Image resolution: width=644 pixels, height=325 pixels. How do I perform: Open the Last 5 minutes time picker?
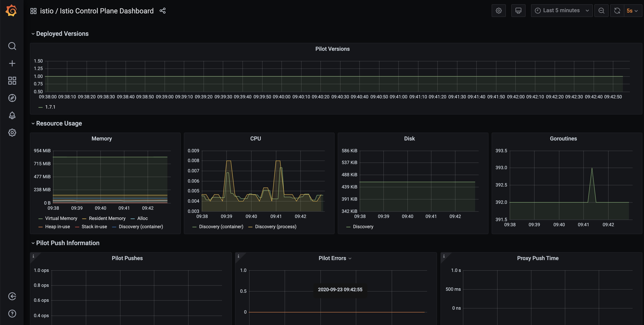pyautogui.click(x=561, y=11)
